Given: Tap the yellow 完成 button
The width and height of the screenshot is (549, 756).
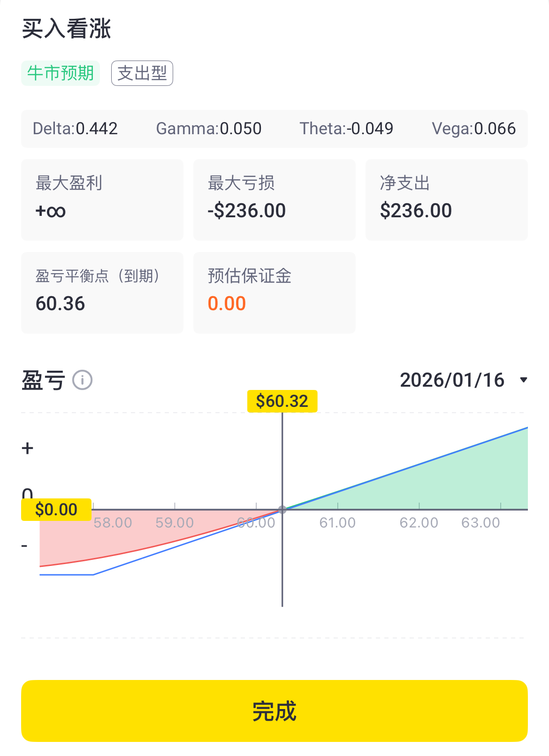Looking at the screenshot, I should (x=274, y=711).
